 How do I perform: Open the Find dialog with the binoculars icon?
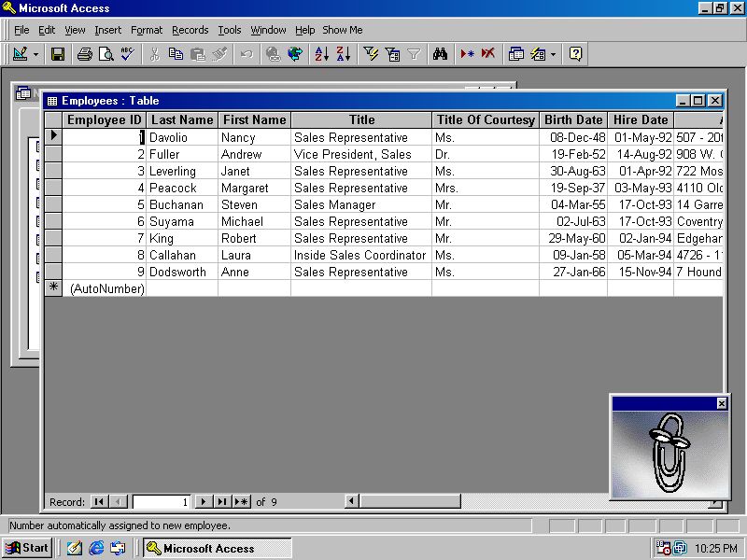[x=442, y=53]
